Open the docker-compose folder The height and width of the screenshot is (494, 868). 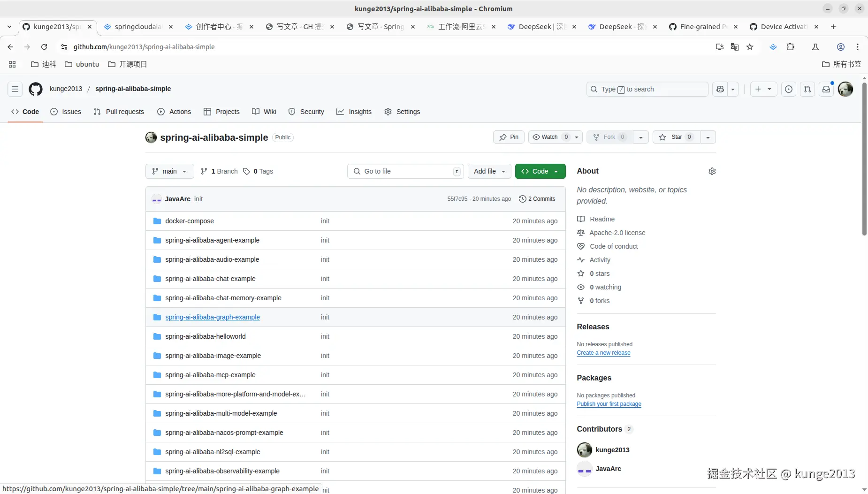coord(190,221)
